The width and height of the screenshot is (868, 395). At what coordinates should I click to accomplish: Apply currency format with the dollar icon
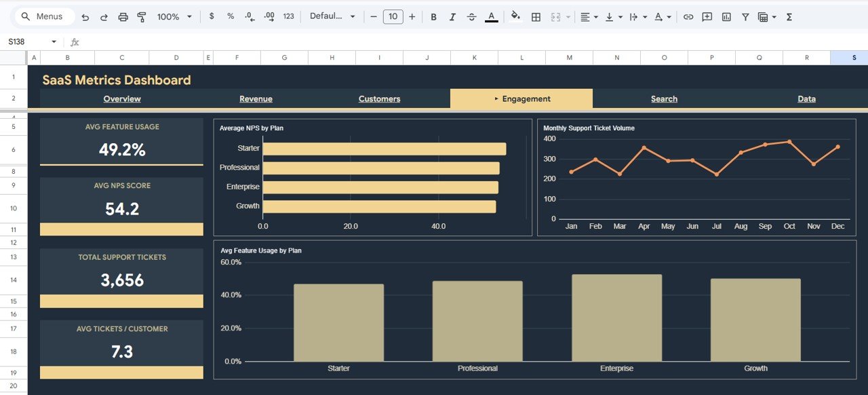(211, 16)
